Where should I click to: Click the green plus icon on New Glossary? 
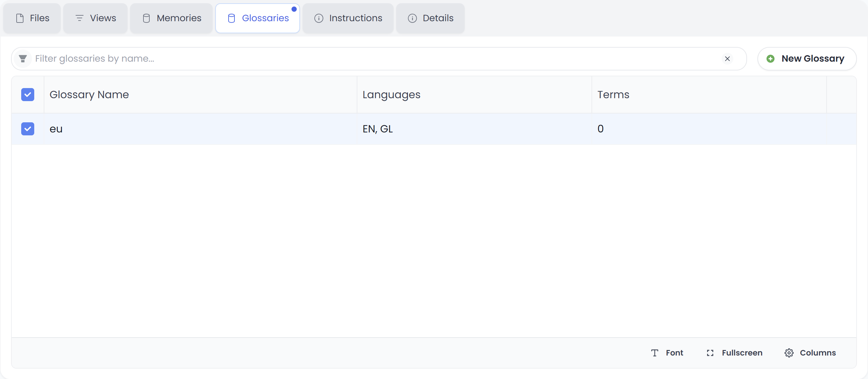(770, 58)
